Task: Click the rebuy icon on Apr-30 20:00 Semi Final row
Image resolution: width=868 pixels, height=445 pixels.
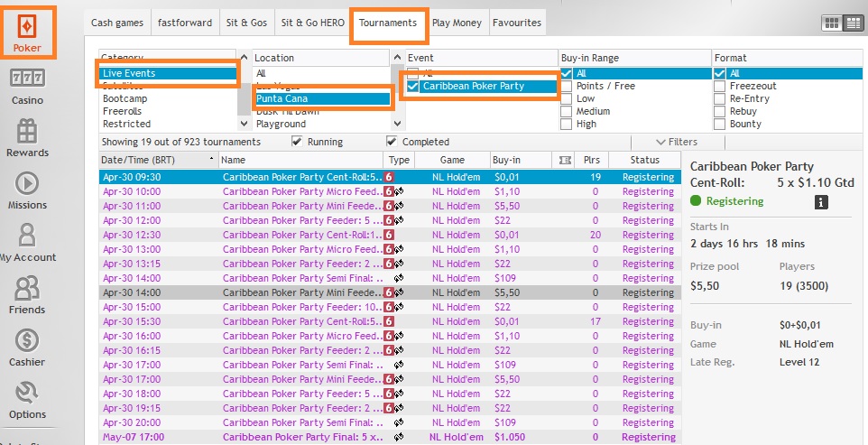Action: pyautogui.click(x=399, y=422)
